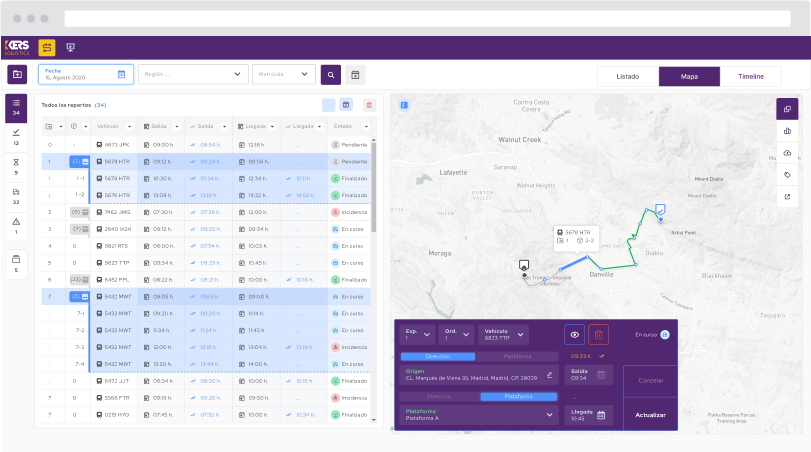Click the cloud upload icon on map
Screen dimensions: 811x452
point(787,153)
